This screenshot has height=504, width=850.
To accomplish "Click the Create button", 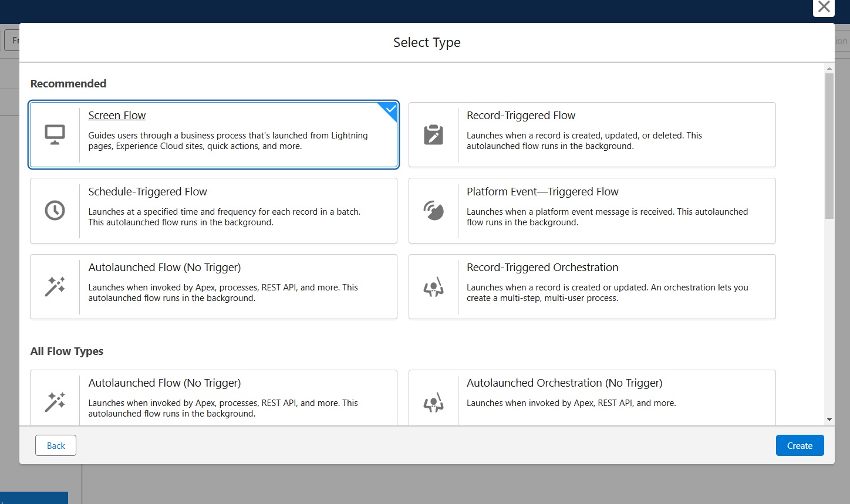I will [800, 445].
